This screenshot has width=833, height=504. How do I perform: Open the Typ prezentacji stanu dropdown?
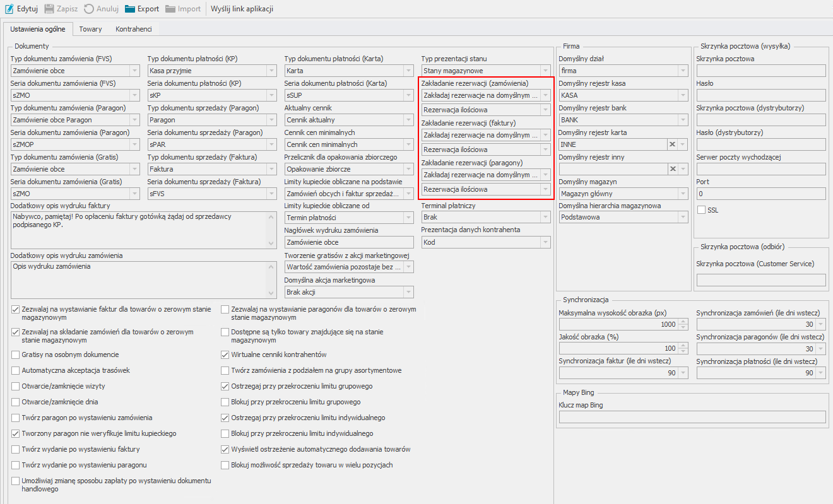click(545, 71)
